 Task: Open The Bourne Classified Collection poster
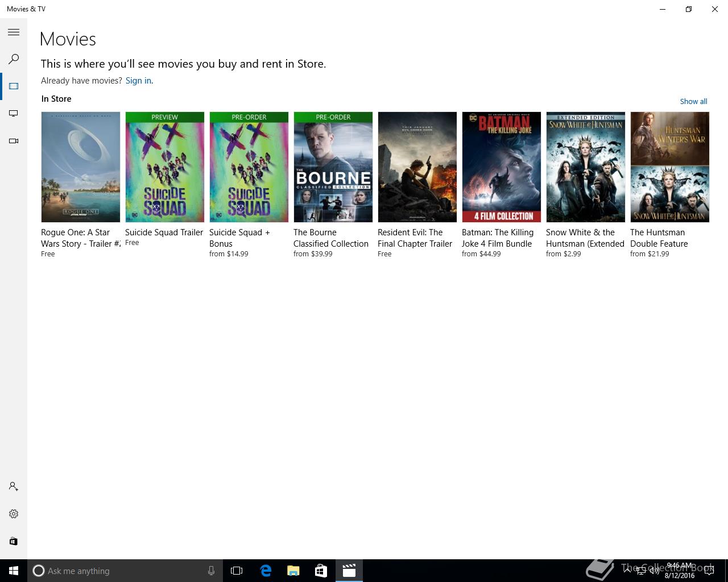333,167
